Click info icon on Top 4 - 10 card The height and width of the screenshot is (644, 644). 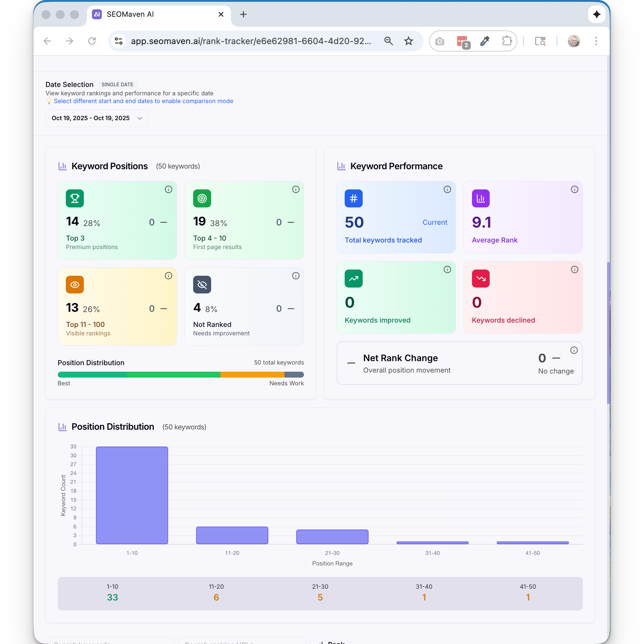pos(296,189)
